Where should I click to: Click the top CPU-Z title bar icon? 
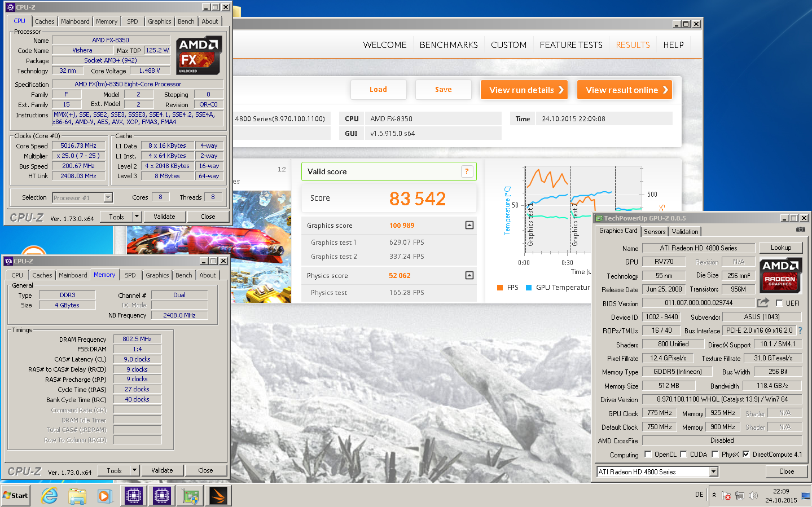10,7
